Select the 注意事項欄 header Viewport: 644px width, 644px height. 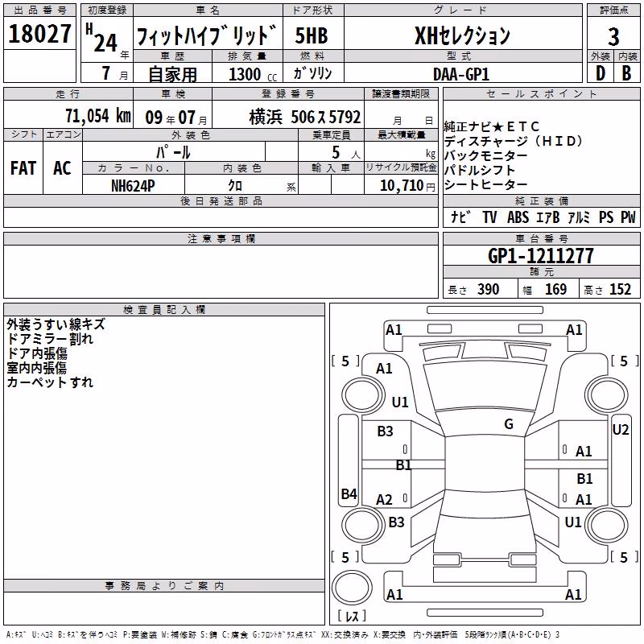coord(221,238)
